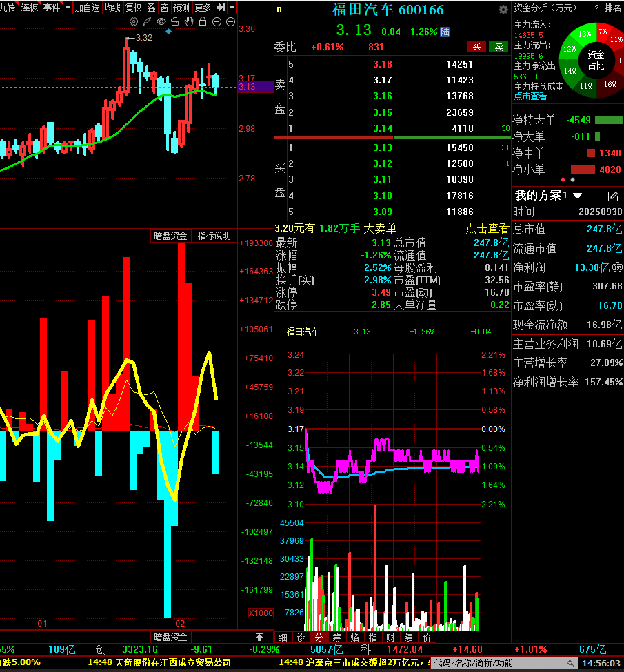This screenshot has height=672, width=624.
Task: Click 加自选 to add to watchlist
Action: tap(87, 8)
